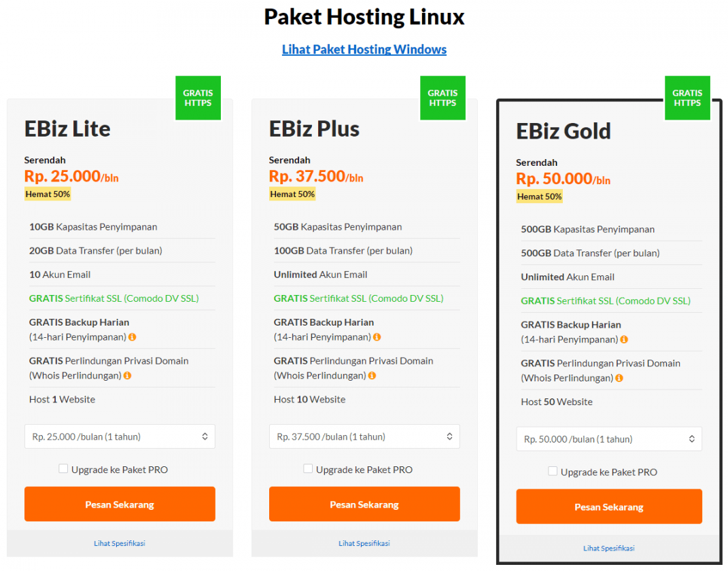The width and height of the screenshot is (728, 571).
Task: Open the Whois protection info for EBiz Gold
Action: 619,378
